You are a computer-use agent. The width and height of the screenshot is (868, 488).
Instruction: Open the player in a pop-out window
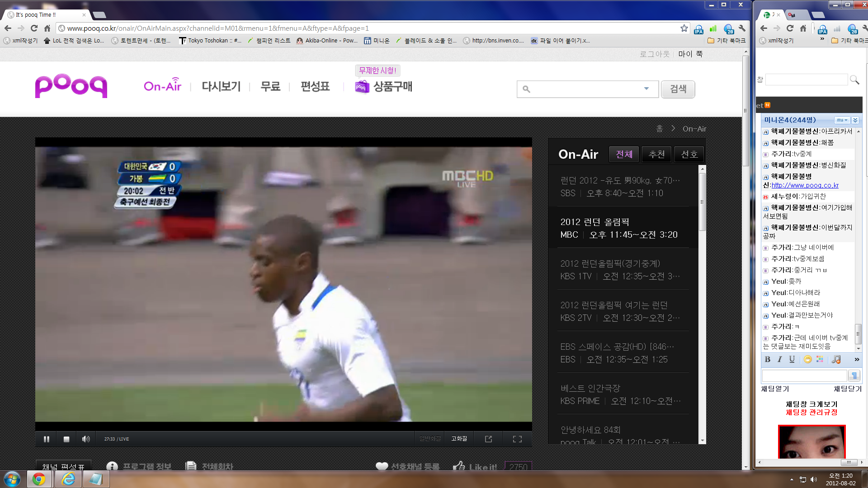click(x=488, y=439)
